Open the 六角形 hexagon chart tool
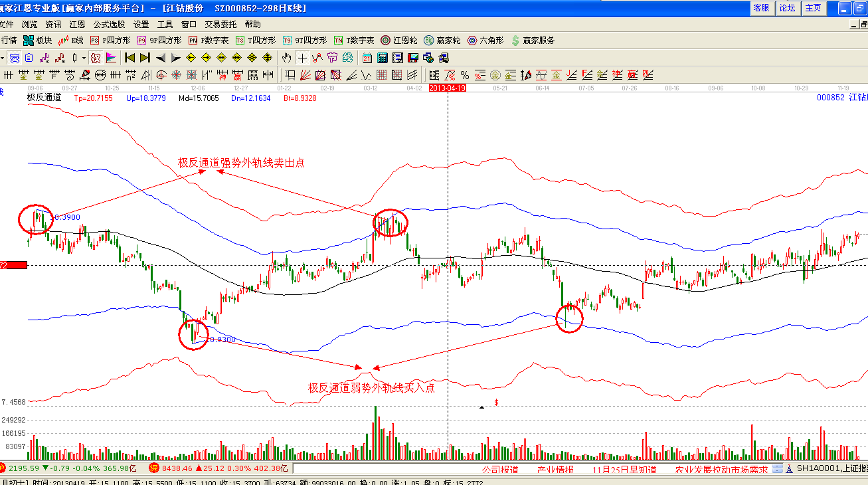This screenshot has height=485, width=868. point(486,41)
